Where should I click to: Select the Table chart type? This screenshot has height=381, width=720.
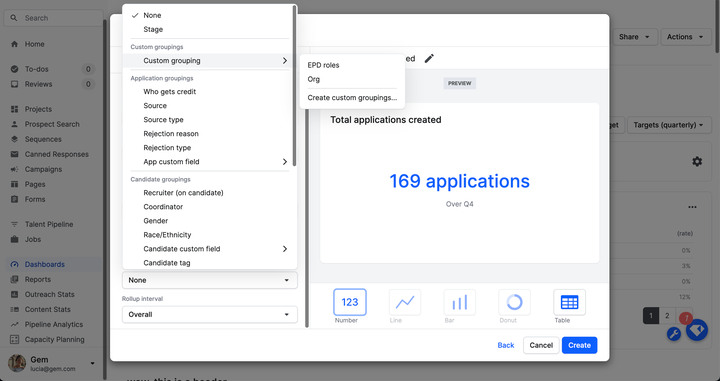click(569, 302)
